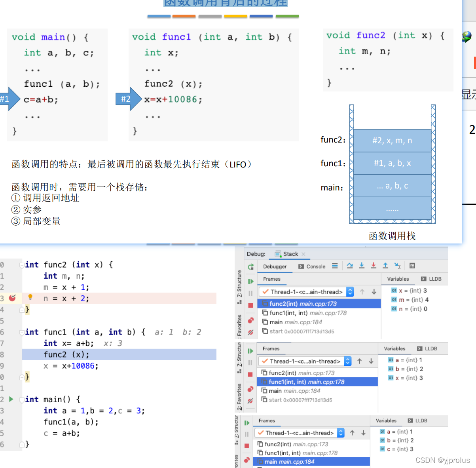Select previous frame arrow above func2(int) selected list
The image size is (476, 468).
point(362,292)
